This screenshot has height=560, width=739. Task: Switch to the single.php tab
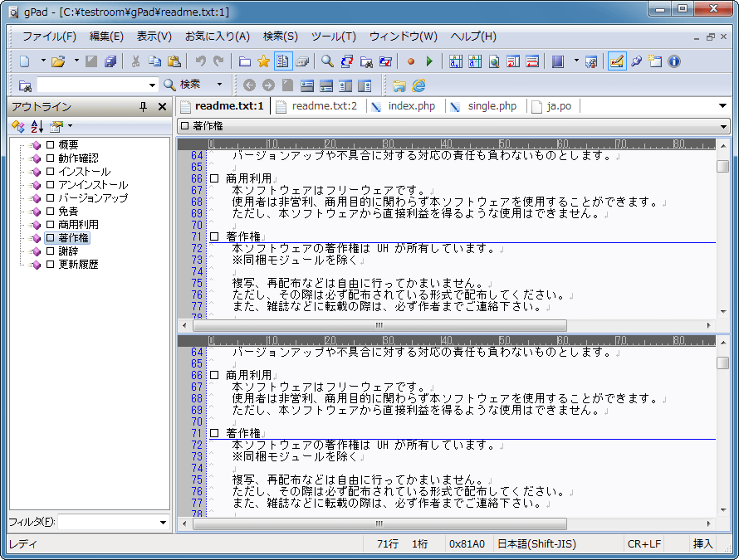click(x=486, y=106)
